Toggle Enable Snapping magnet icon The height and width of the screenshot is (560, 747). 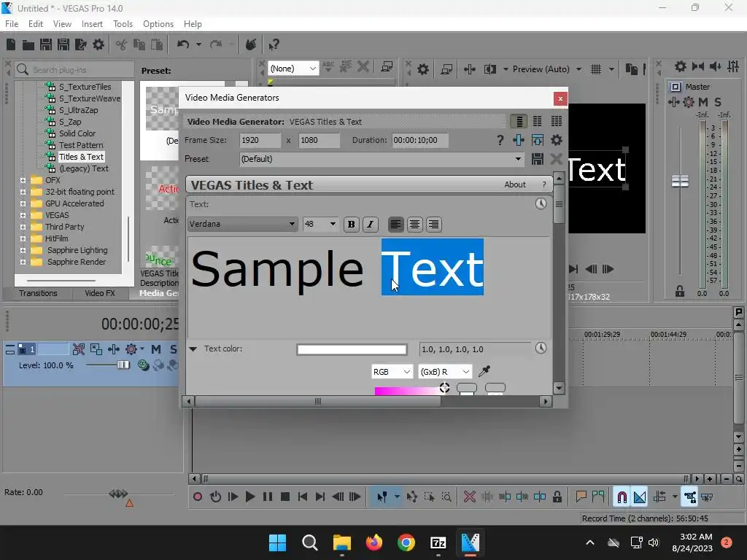[622, 497]
